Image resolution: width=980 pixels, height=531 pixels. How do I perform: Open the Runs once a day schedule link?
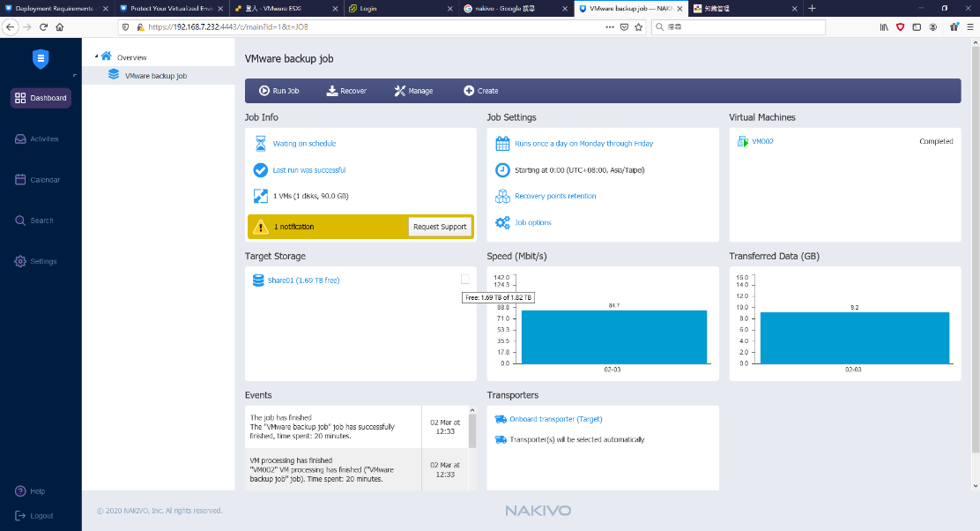[x=583, y=143]
